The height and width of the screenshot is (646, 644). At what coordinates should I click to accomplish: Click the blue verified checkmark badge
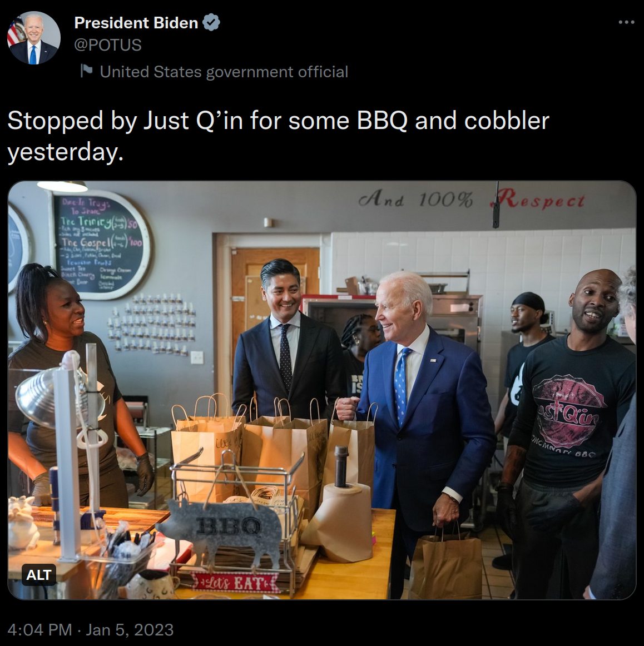click(211, 23)
